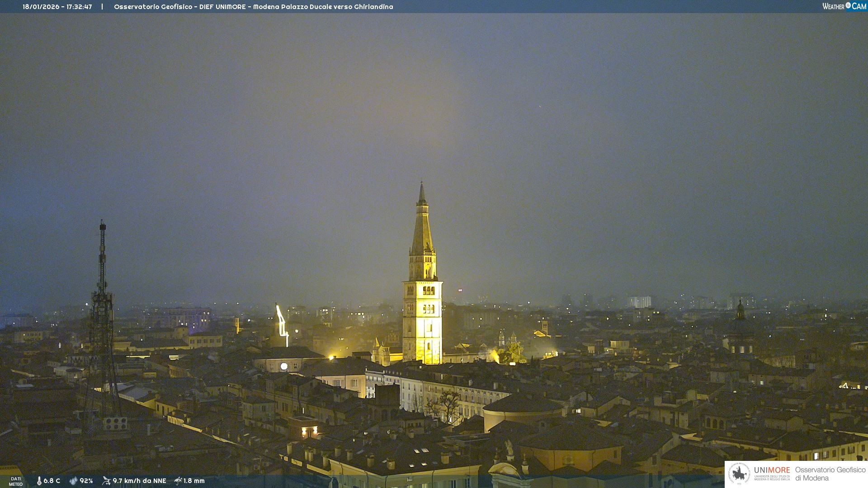Click the rain umbrella icon

pyautogui.click(x=178, y=481)
